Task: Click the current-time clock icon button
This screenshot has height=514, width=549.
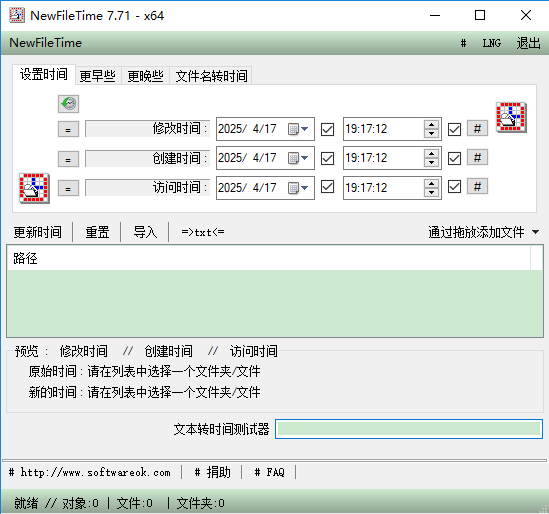Action: click(x=68, y=104)
